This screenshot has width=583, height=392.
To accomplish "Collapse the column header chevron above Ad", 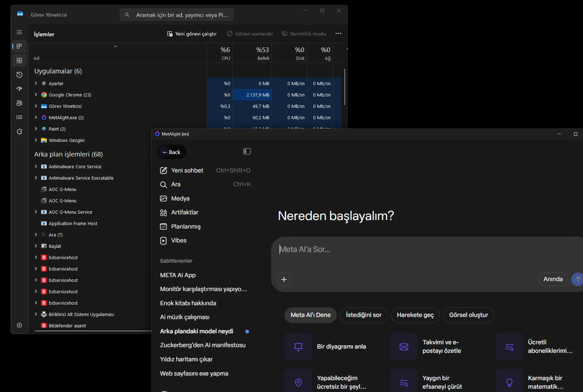I will (x=115, y=46).
